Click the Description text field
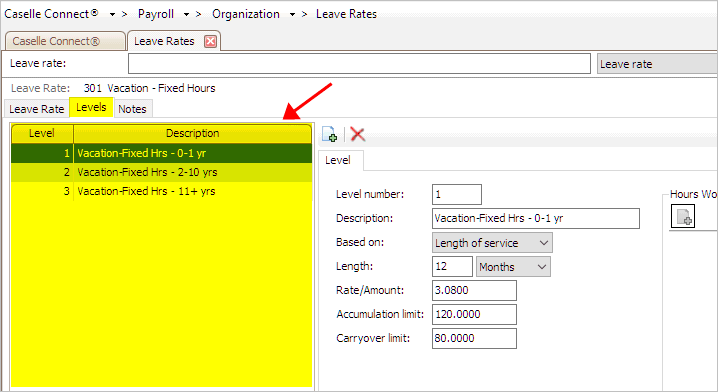The height and width of the screenshot is (392, 718). point(536,218)
